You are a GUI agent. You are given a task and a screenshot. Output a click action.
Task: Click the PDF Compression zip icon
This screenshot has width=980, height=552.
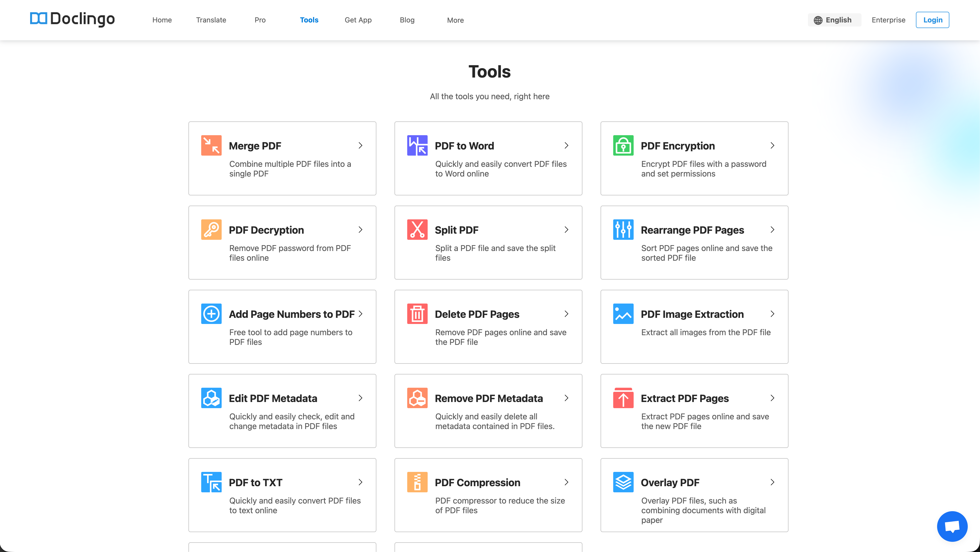(x=417, y=482)
